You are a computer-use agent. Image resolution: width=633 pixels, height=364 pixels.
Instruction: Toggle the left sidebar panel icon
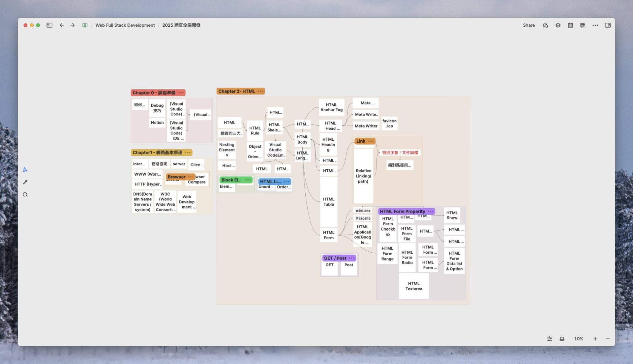[49, 25]
